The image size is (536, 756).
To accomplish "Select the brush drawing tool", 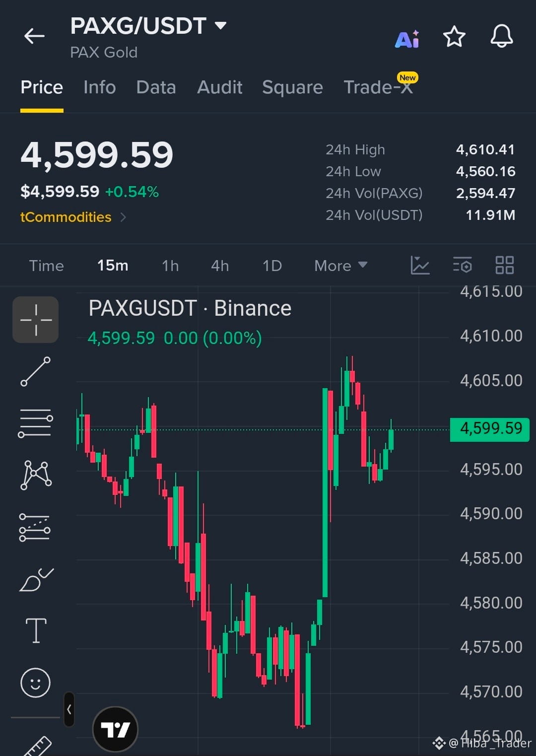I will pos(36,579).
